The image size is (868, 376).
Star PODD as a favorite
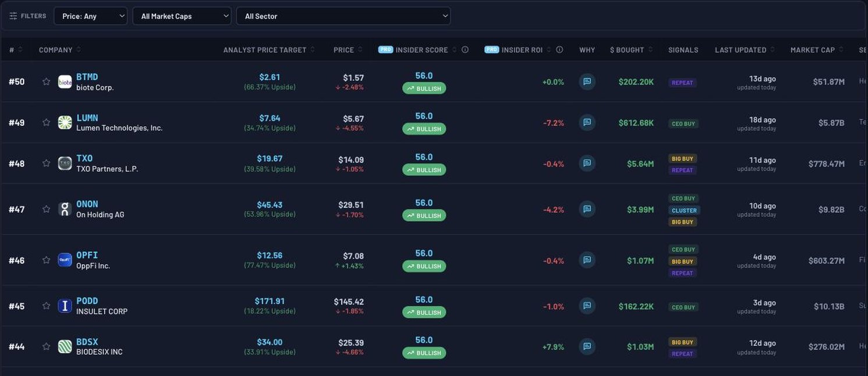[46, 306]
